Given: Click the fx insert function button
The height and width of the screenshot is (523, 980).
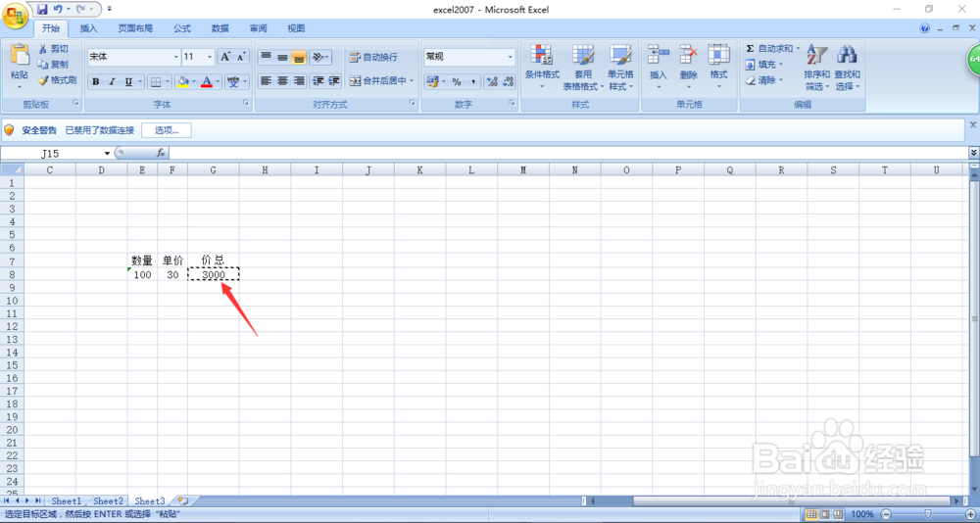Looking at the screenshot, I should tap(161, 153).
